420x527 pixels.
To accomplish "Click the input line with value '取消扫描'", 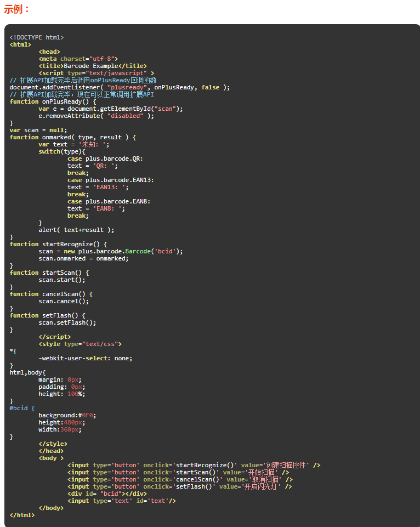I will pyautogui.click(x=180, y=480).
